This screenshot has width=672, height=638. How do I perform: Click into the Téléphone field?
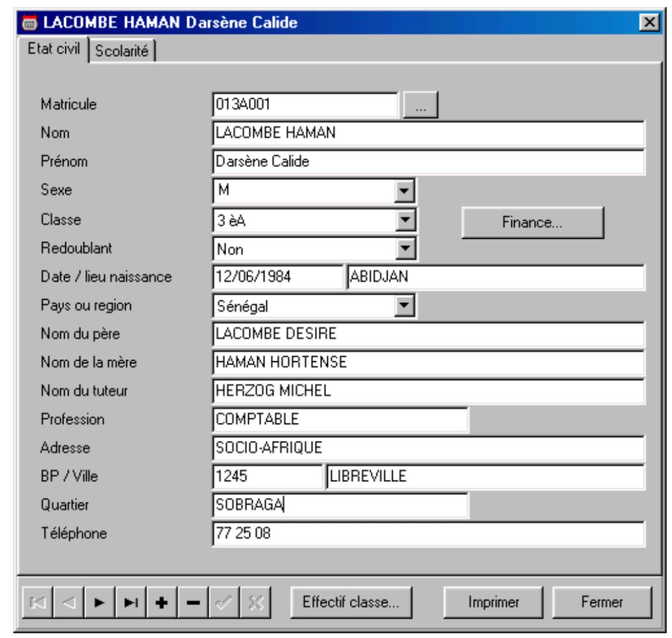coord(428,534)
